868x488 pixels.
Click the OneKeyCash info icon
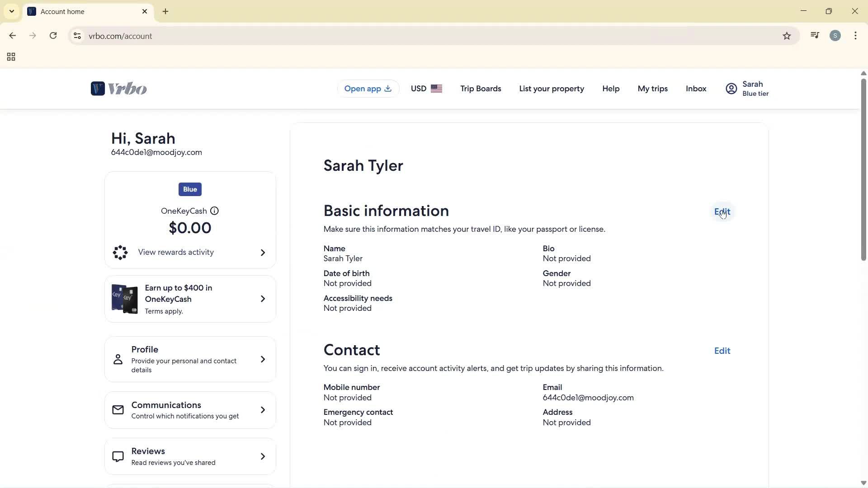(x=214, y=211)
